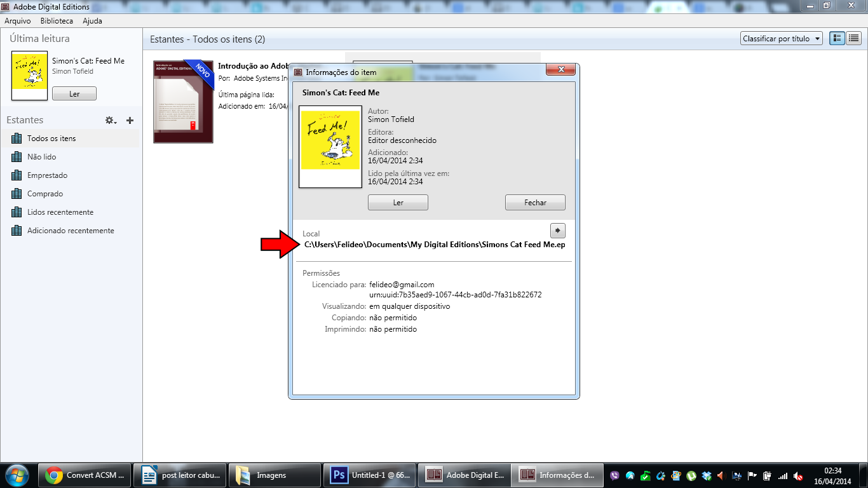This screenshot has width=868, height=488.
Task: Click the Fechar button
Action: tap(535, 203)
